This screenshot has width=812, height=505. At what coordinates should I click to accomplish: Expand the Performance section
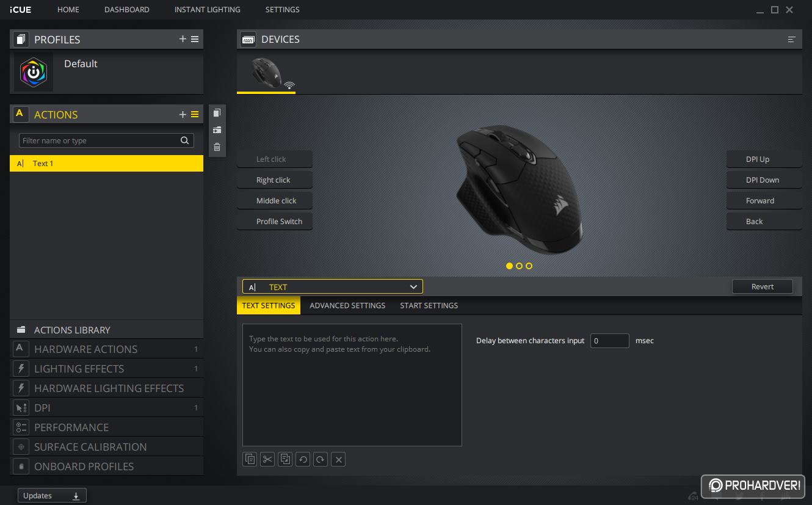tap(106, 427)
